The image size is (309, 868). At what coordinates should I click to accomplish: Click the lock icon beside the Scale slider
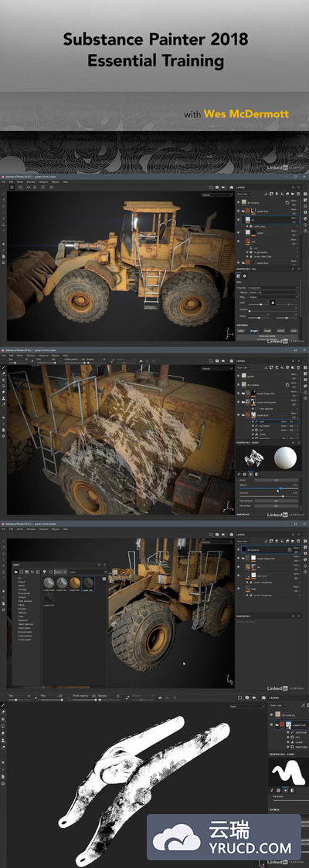[x=273, y=302]
